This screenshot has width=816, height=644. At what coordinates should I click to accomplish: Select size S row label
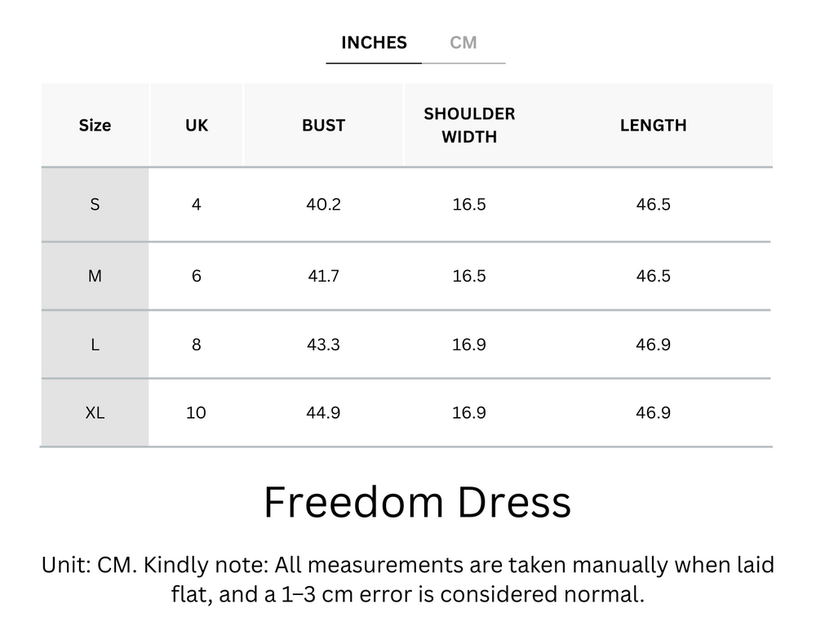(95, 204)
